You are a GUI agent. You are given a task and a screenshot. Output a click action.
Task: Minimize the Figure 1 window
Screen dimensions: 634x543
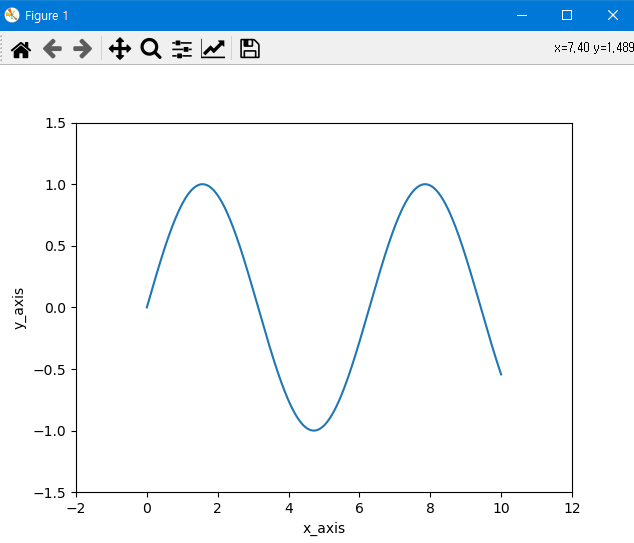pyautogui.click(x=522, y=15)
